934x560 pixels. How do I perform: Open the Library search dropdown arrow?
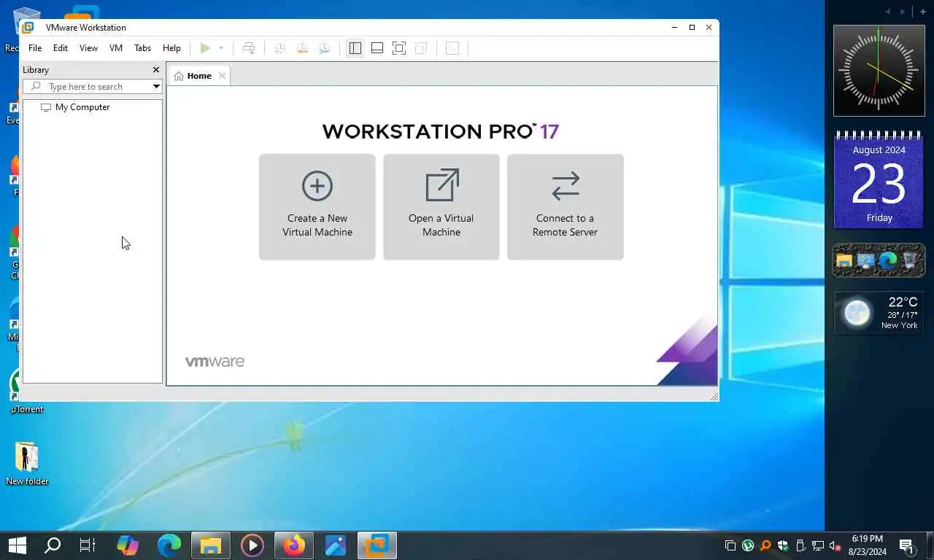156,86
